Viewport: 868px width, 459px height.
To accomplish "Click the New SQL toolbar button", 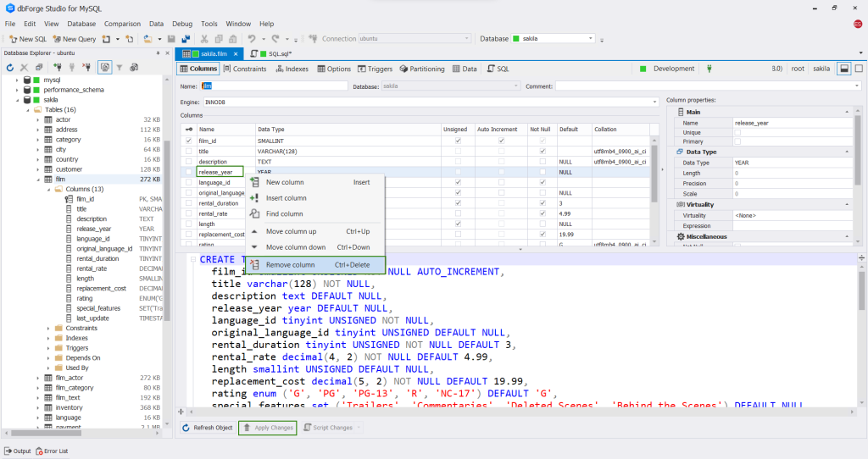I will tap(28, 39).
